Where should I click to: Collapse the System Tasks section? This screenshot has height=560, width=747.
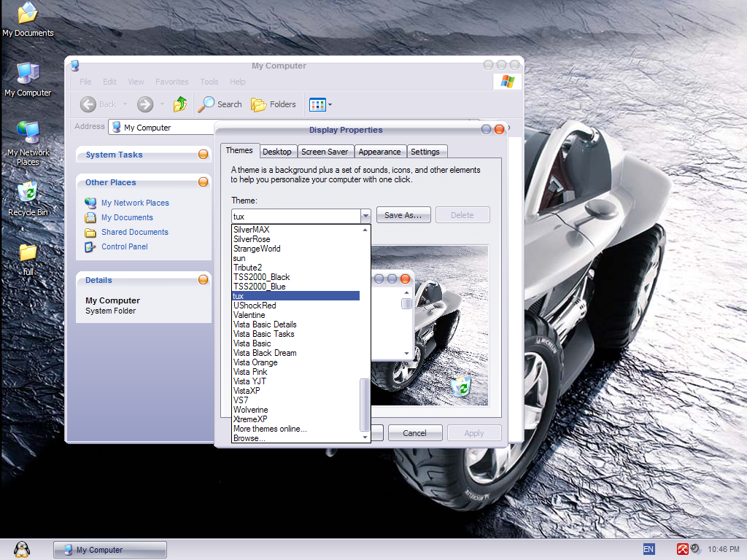coord(202,155)
